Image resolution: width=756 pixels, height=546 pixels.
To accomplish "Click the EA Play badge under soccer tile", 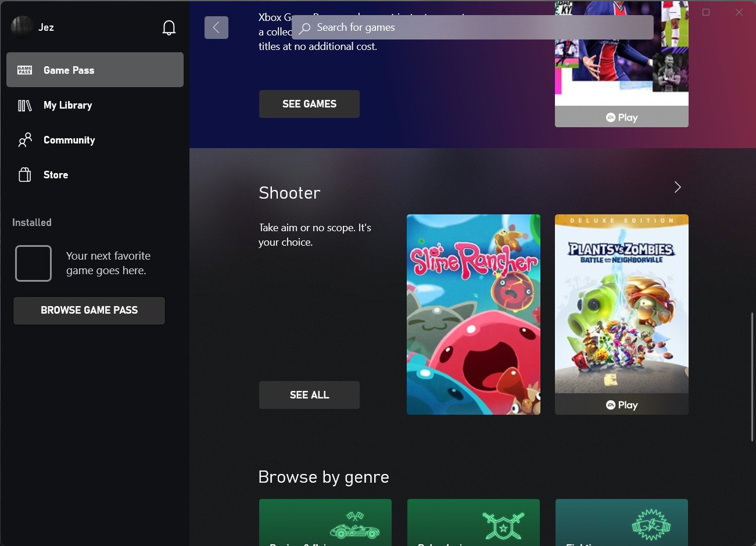I will point(622,117).
